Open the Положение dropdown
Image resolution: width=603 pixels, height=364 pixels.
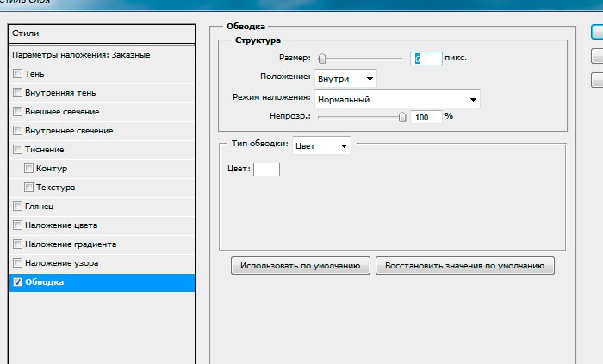coord(345,79)
